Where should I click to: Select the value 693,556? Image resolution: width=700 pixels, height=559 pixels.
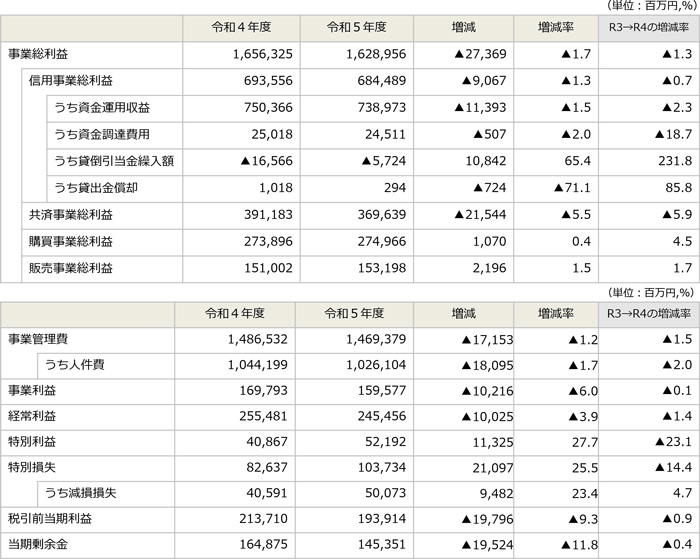coord(268,81)
